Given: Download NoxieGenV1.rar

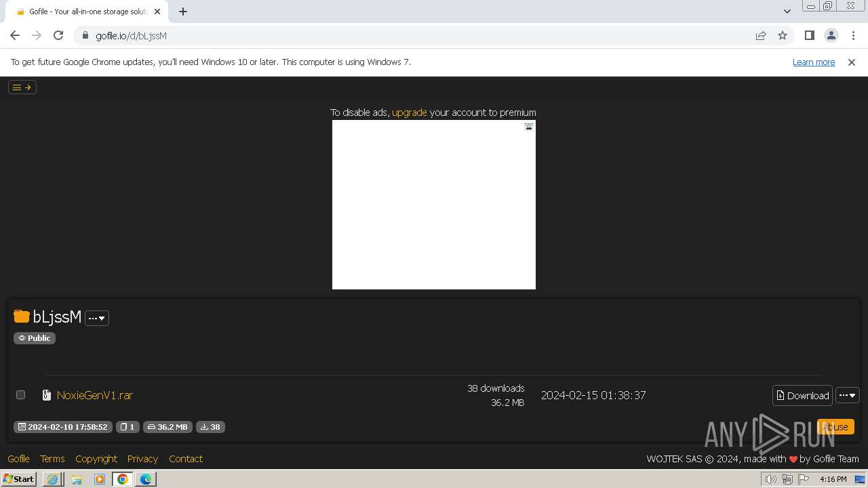Looking at the screenshot, I should coord(802,395).
